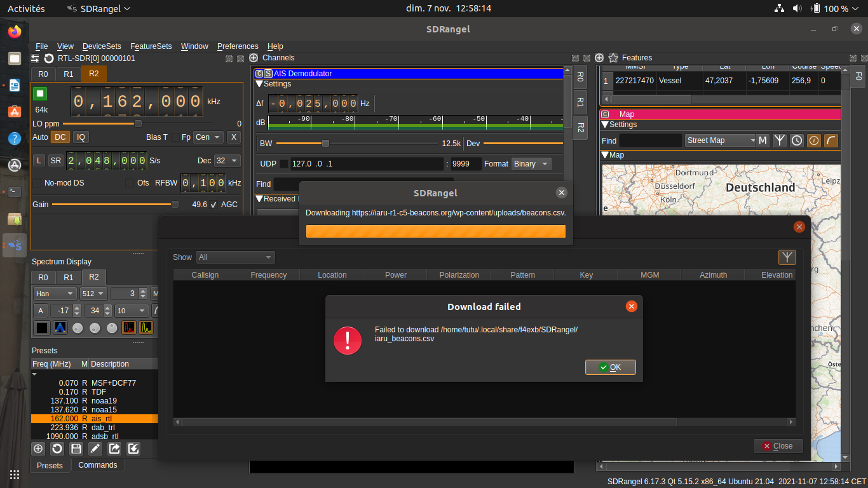Open the SDRangel icon in Ubuntu dock
This screenshot has width=868, height=488.
click(x=15, y=245)
